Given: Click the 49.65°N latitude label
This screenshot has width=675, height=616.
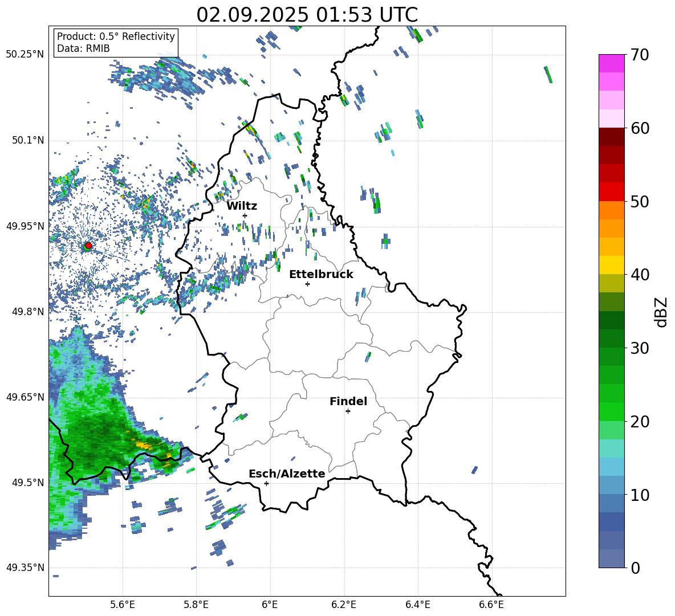Looking at the screenshot, I should pos(25,397).
